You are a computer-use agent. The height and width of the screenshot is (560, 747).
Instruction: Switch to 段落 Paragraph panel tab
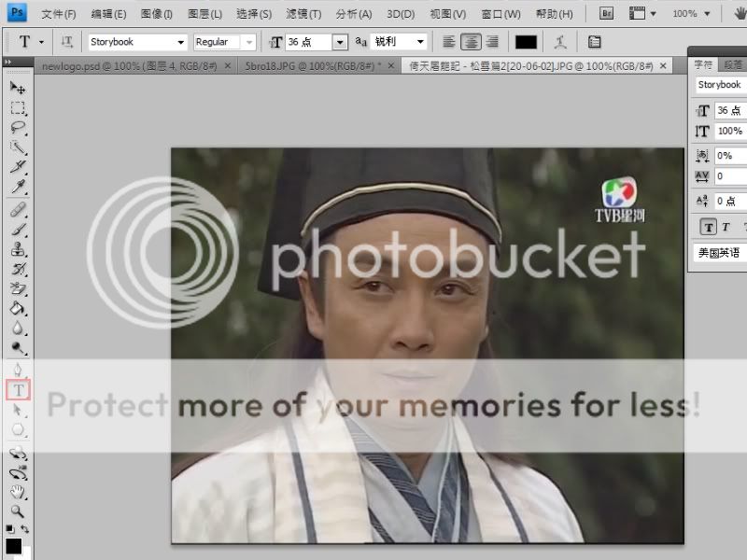733,65
